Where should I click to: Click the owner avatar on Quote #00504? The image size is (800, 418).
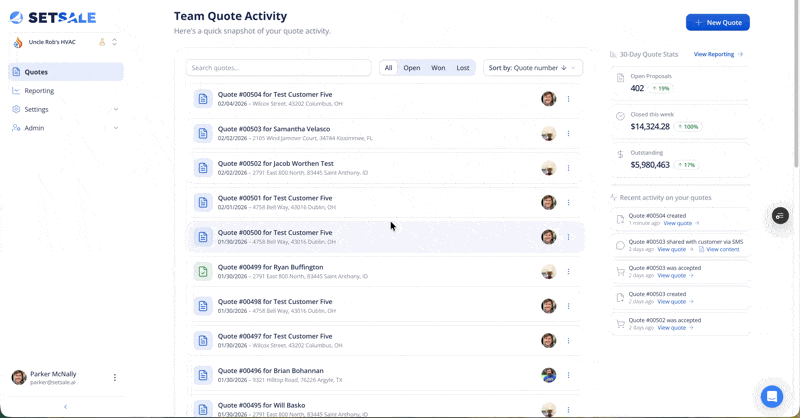click(x=548, y=99)
